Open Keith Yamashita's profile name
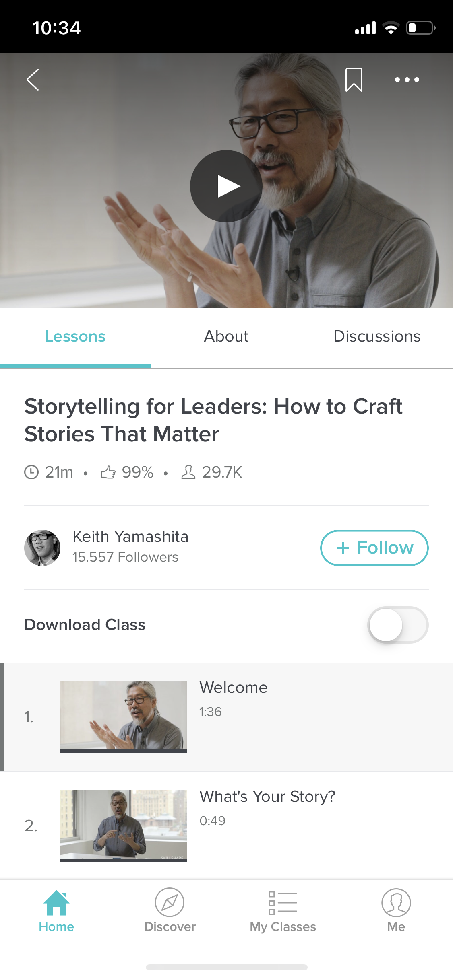The height and width of the screenshot is (980, 453). click(130, 537)
